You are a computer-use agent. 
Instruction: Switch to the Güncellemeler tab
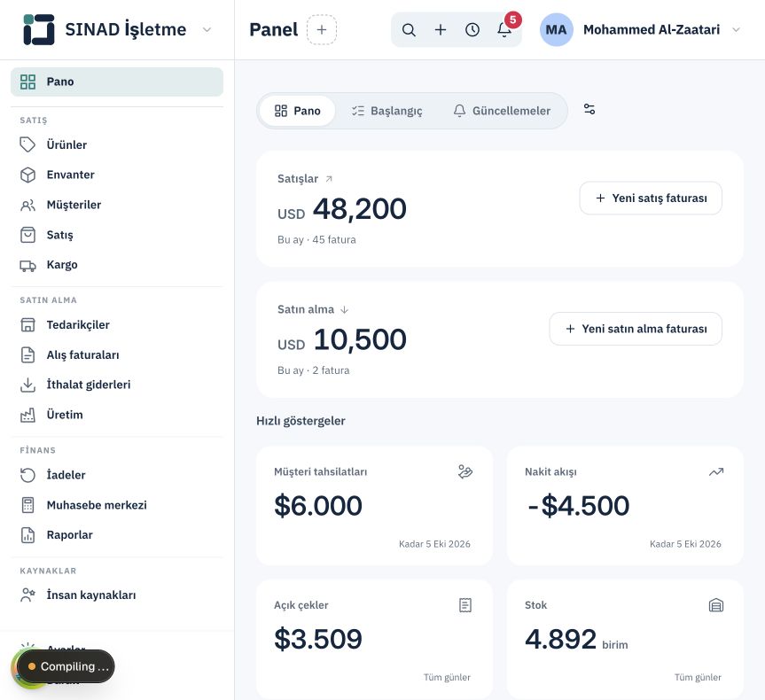pyautogui.click(x=502, y=111)
